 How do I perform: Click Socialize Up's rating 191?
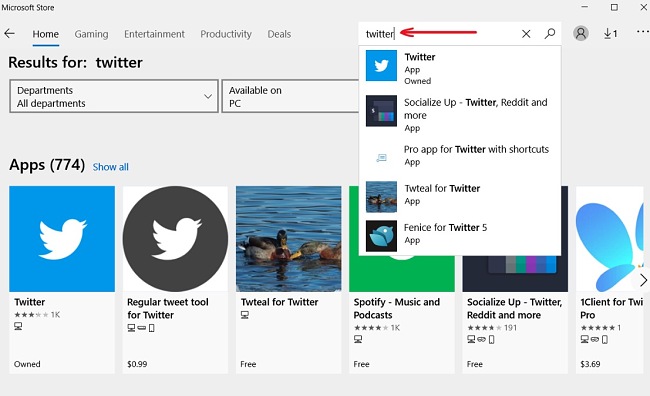pyautogui.click(x=492, y=328)
